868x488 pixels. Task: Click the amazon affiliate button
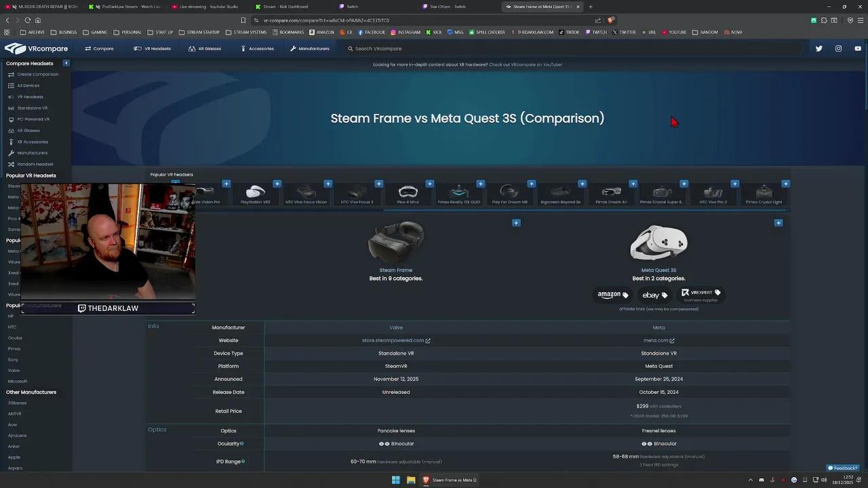pyautogui.click(x=612, y=294)
